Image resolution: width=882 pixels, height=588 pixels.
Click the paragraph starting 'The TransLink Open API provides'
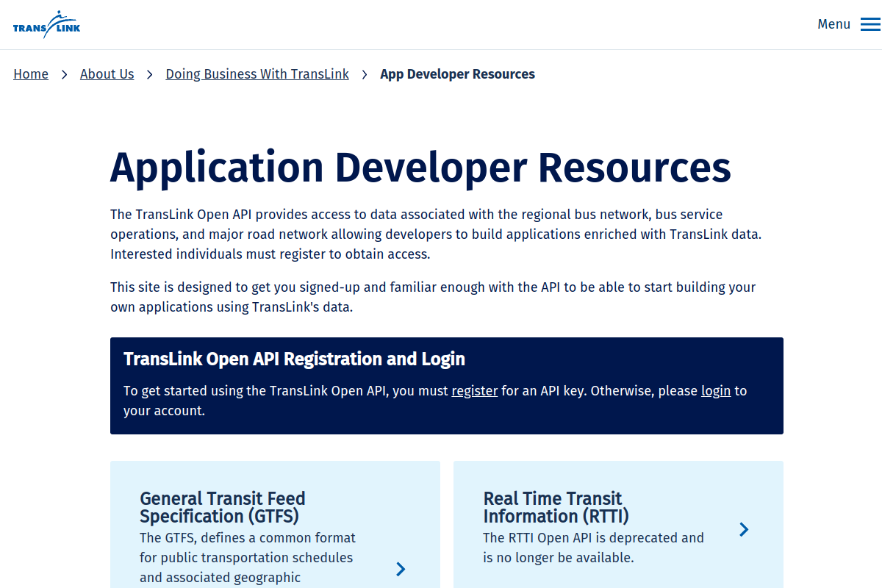click(437, 234)
